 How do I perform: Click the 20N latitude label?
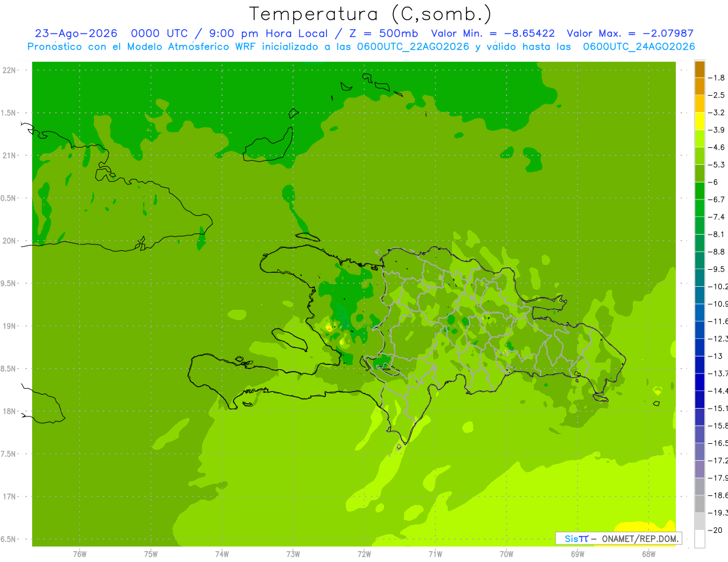[9, 241]
